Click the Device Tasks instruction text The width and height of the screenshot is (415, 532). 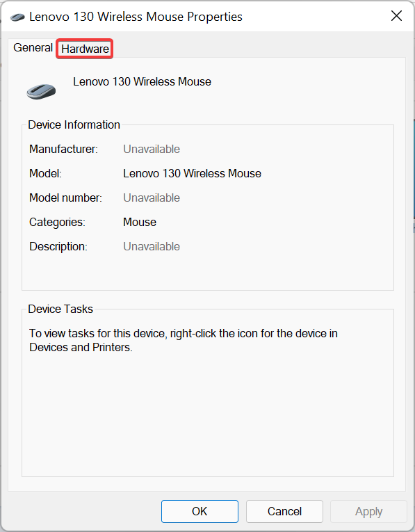(x=184, y=340)
